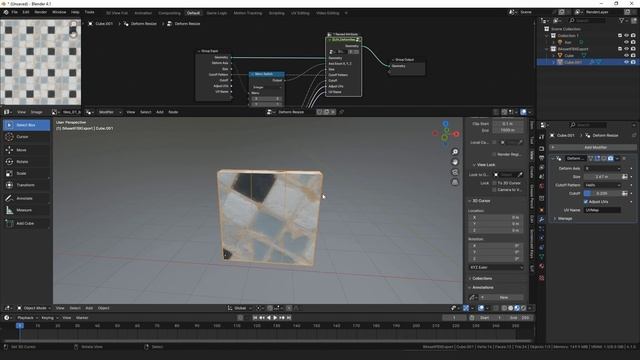Jump to timeline start frame button
The height and width of the screenshot is (360, 640).
[x=255, y=318]
